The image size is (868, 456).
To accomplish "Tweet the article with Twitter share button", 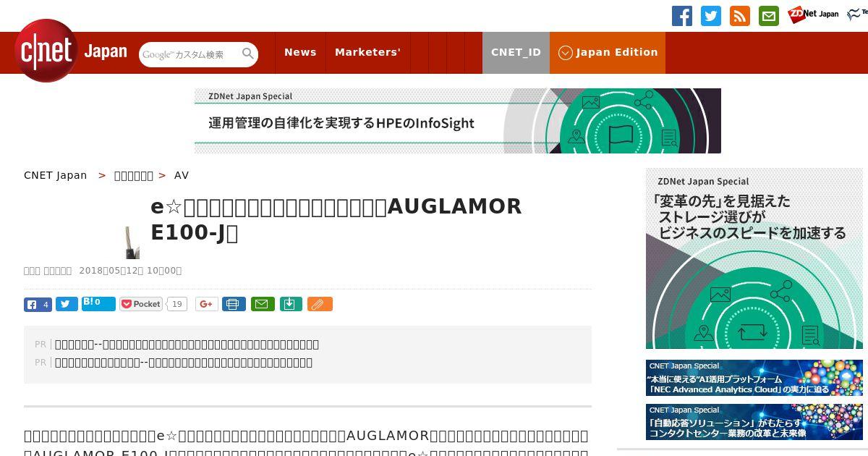I will pyautogui.click(x=67, y=304).
